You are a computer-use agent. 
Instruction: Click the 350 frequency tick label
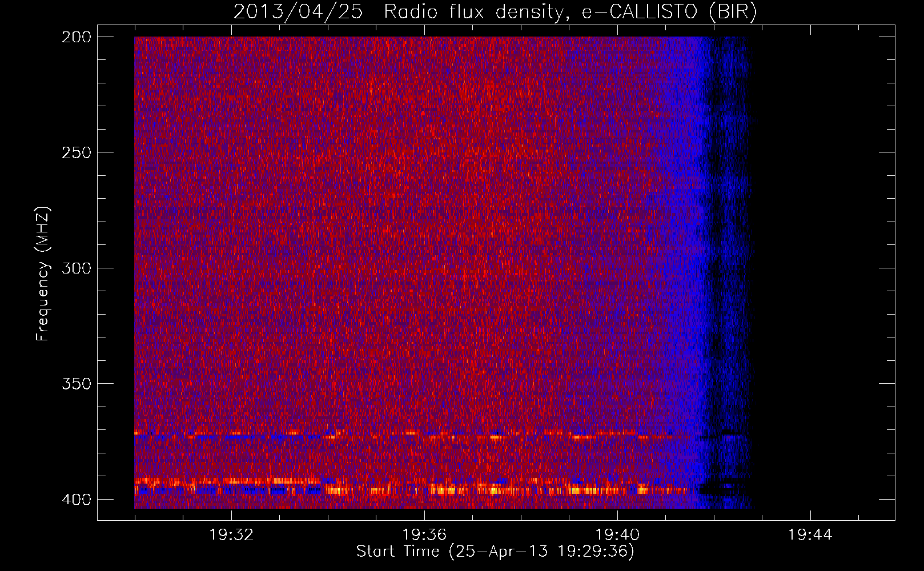point(77,384)
